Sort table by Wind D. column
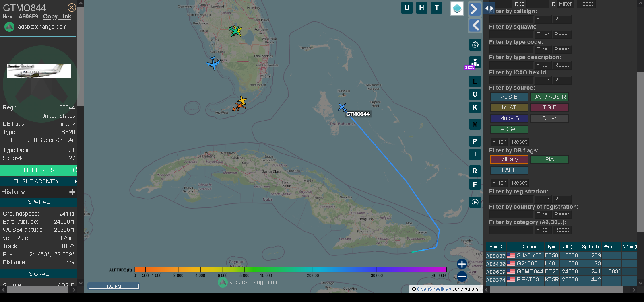The height and width of the screenshot is (302, 644). point(611,247)
